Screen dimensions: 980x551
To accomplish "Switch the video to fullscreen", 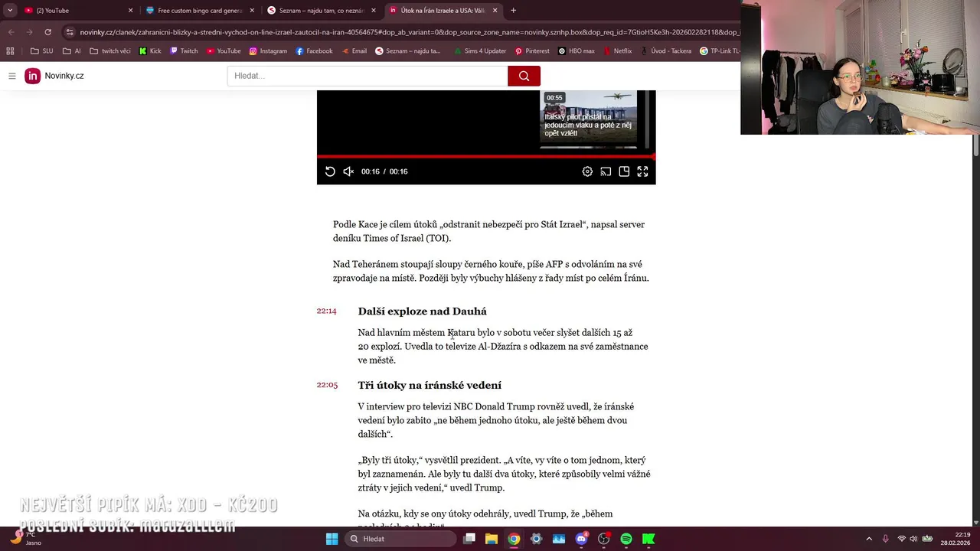I will tap(642, 171).
